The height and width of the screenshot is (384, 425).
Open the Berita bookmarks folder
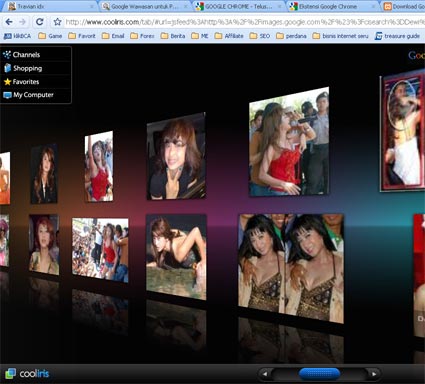click(173, 36)
